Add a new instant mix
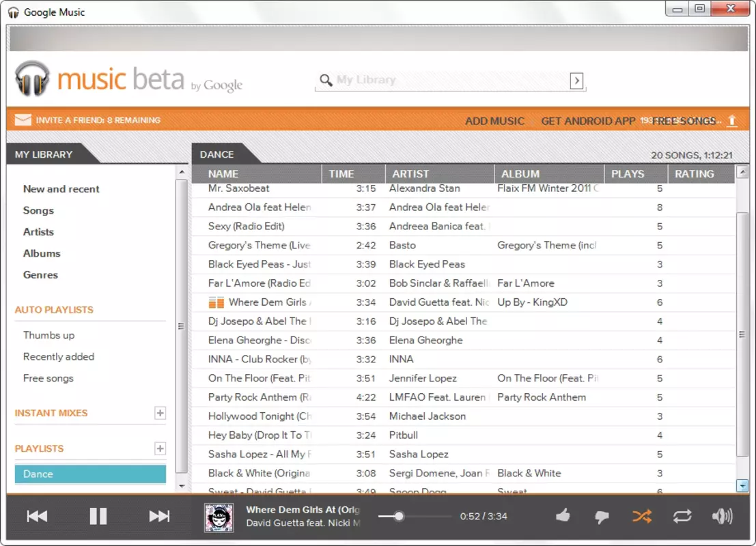Image resolution: width=756 pixels, height=546 pixels. click(x=160, y=413)
